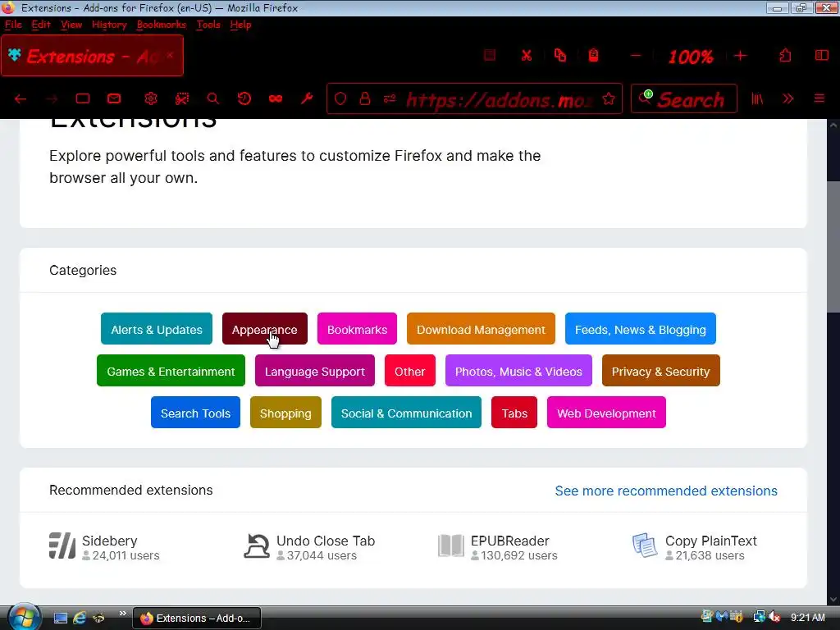Viewport: 840px width, 630px height.
Task: Click the forward arrow navigation button
Action: click(x=52, y=98)
